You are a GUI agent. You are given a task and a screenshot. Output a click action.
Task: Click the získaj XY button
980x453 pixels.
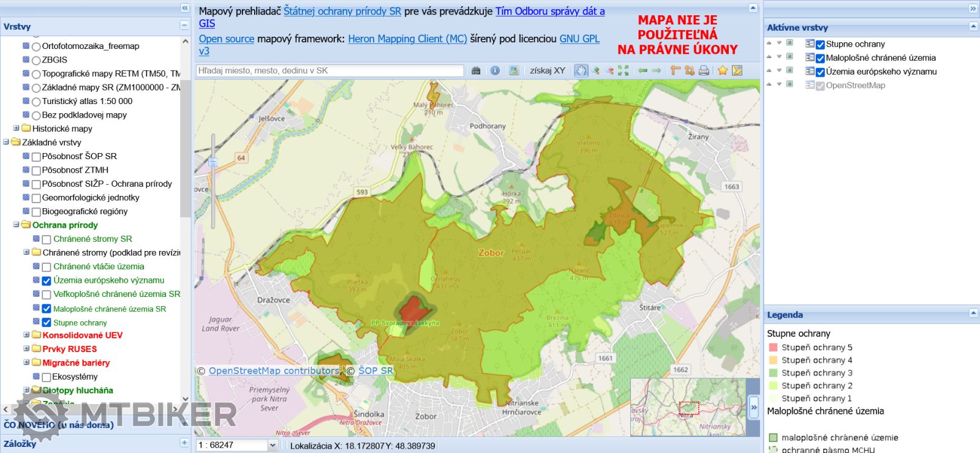548,70
